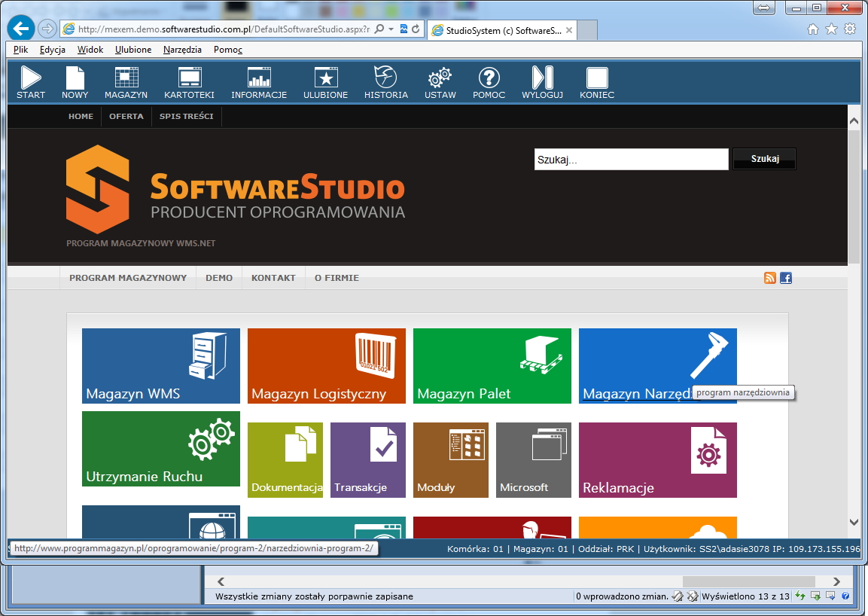Open the DEMO link

[219, 278]
